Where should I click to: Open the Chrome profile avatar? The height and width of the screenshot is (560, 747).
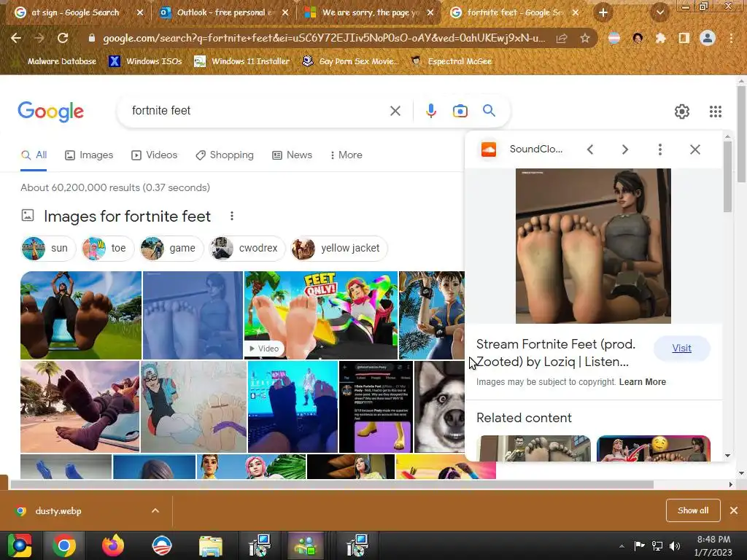click(x=708, y=38)
